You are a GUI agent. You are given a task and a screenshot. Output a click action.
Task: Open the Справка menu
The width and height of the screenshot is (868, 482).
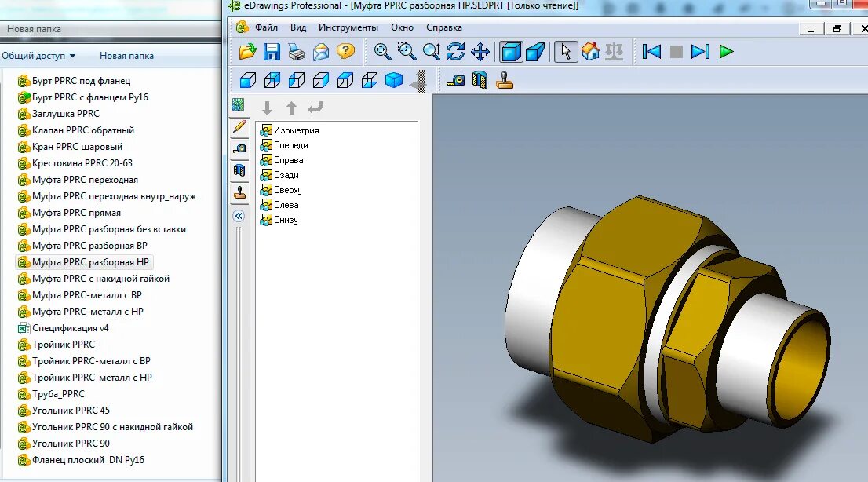click(x=444, y=27)
